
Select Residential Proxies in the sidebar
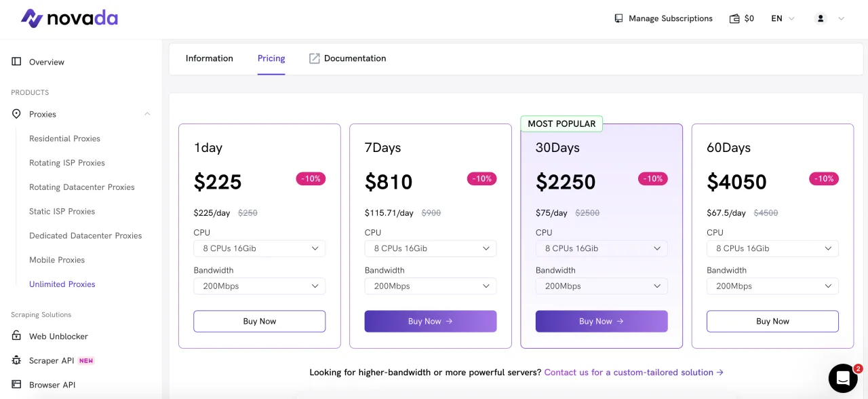(64, 138)
